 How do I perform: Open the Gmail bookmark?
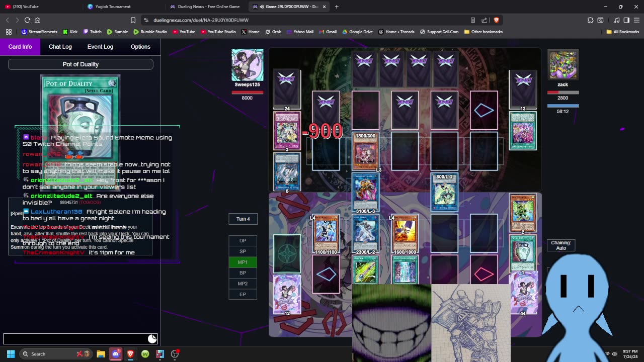[x=328, y=32]
